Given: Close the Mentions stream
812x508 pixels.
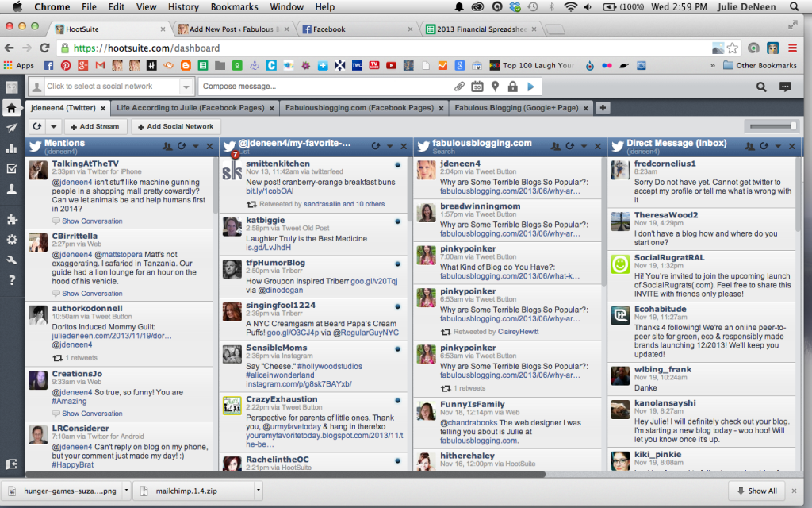Looking at the screenshot, I should (209, 146).
